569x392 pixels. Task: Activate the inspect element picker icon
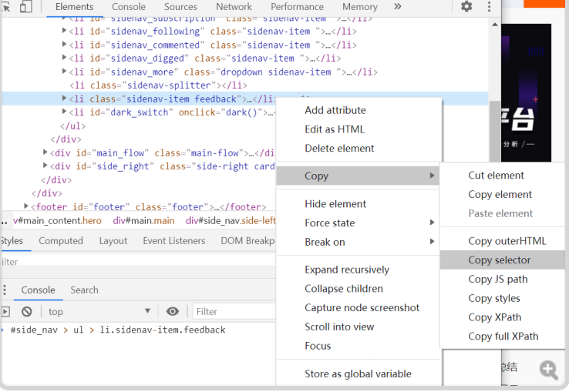pos(5,6)
